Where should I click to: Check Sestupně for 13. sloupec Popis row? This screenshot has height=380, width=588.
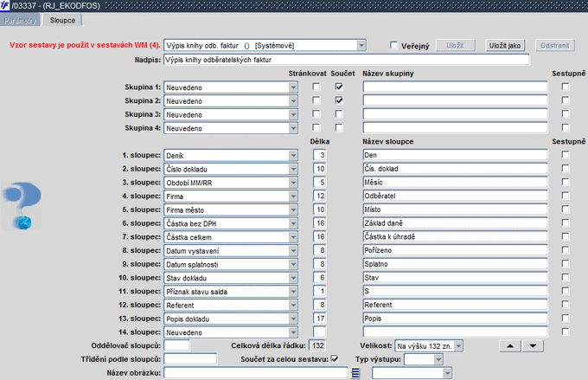tap(566, 318)
